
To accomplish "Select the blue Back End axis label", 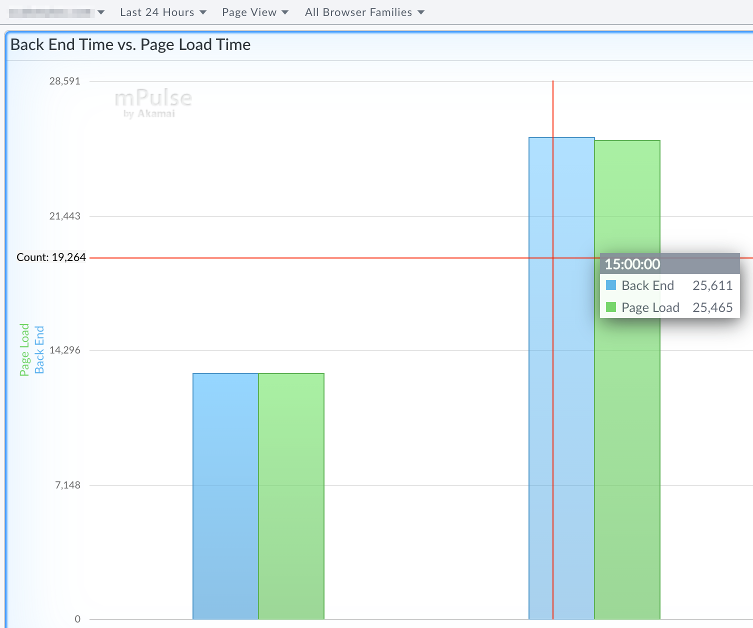I will (x=40, y=349).
